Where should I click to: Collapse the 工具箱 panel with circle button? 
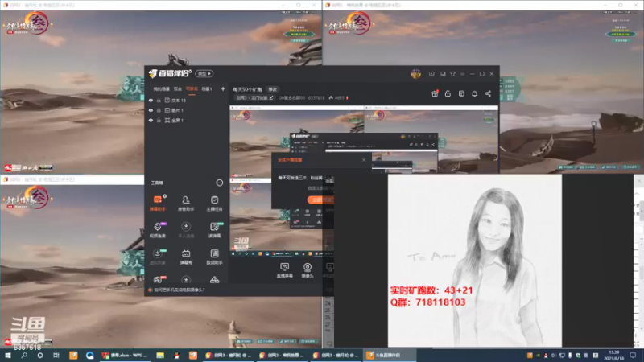click(x=219, y=183)
